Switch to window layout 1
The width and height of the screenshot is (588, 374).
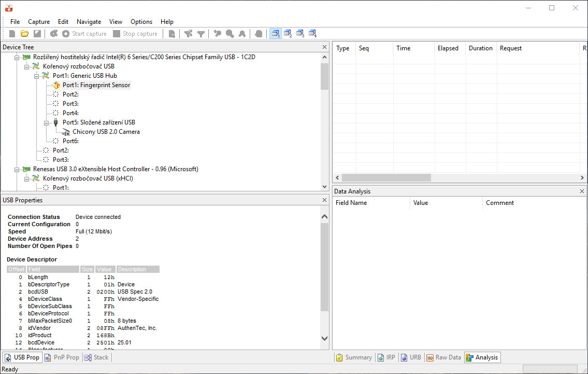(276, 34)
